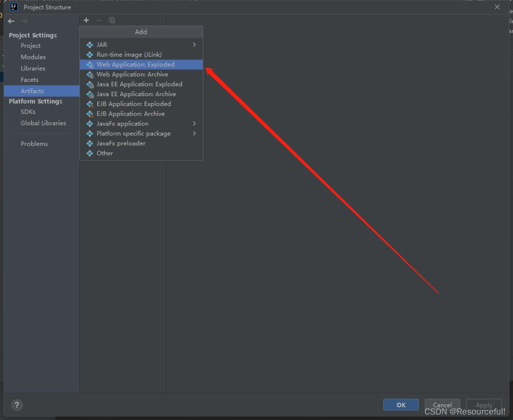Expand the JAR submenu arrow
This screenshot has width=513, height=420.
(x=194, y=45)
